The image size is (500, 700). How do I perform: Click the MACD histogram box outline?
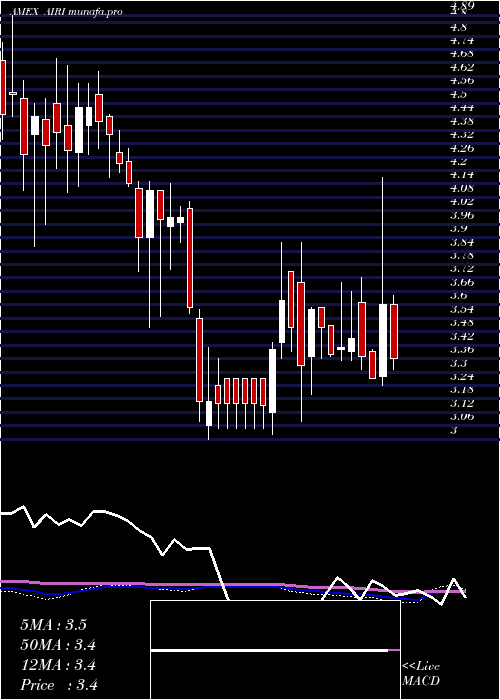(x=275, y=650)
